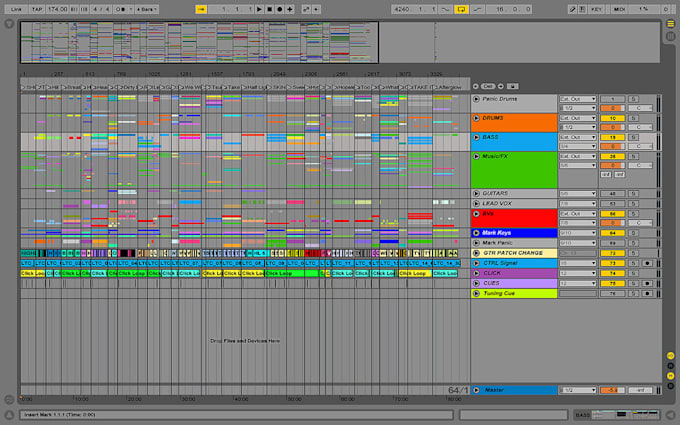Jump to the previous locator button

coord(476,86)
